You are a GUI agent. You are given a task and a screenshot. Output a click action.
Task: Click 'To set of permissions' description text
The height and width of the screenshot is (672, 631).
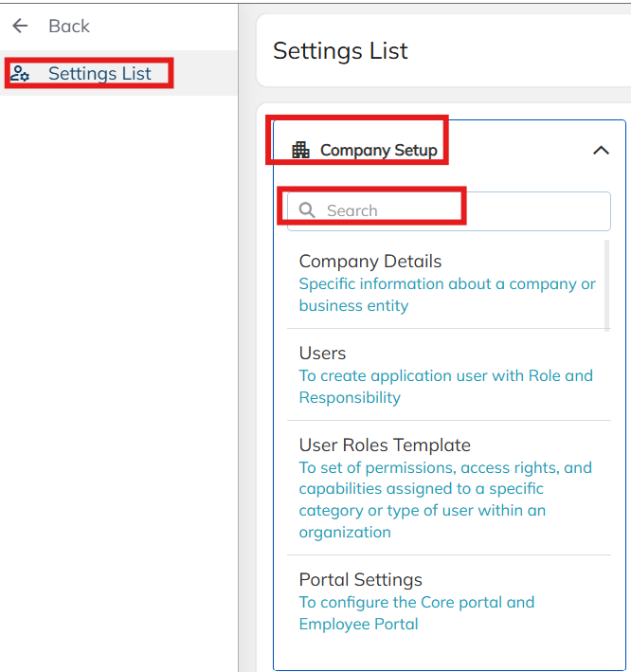445,467
